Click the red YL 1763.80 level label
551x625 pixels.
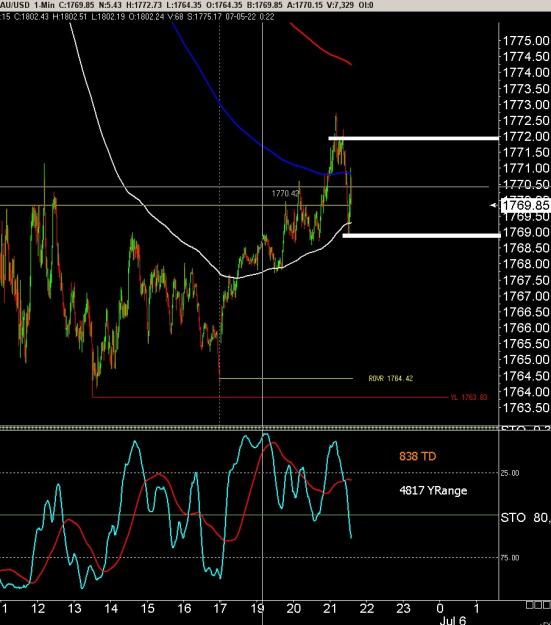tap(469, 397)
